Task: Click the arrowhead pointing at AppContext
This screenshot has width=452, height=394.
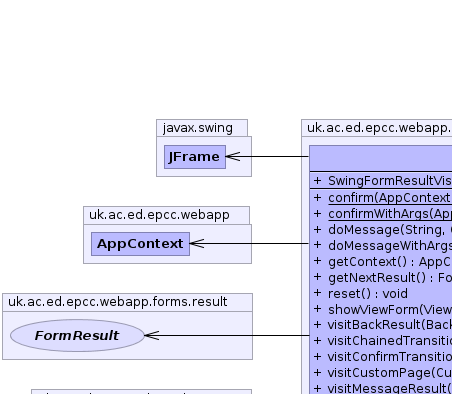Action: tap(197, 243)
